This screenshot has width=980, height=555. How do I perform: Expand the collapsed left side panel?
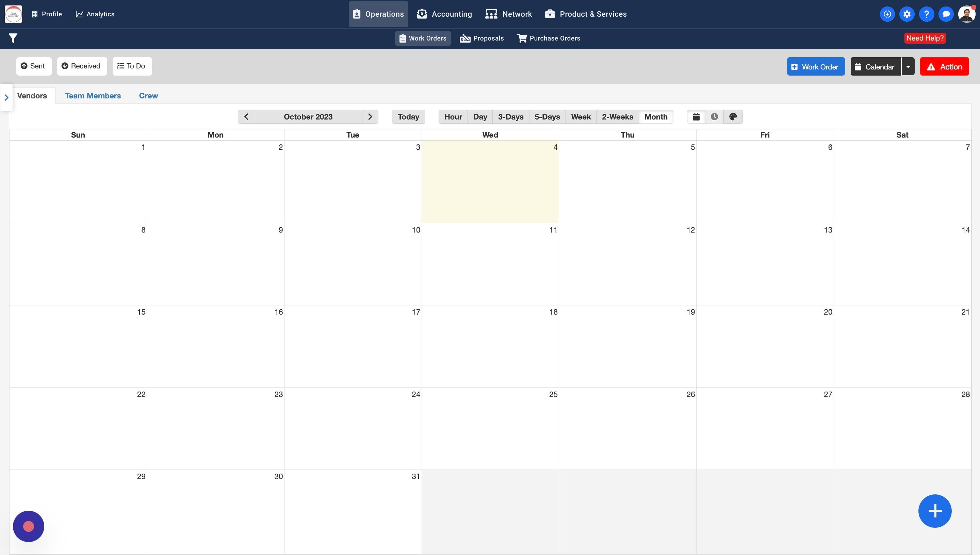point(6,98)
